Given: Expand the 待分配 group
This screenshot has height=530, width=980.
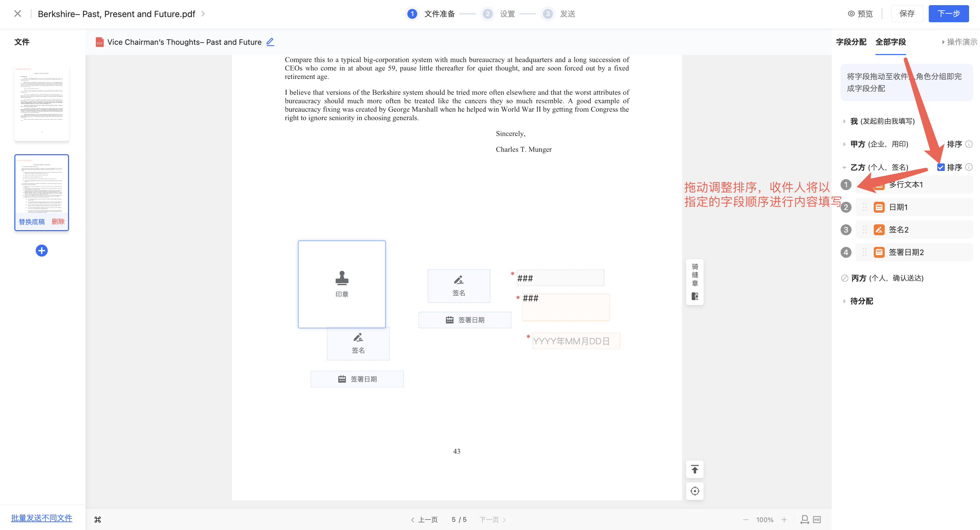Looking at the screenshot, I should tap(844, 301).
